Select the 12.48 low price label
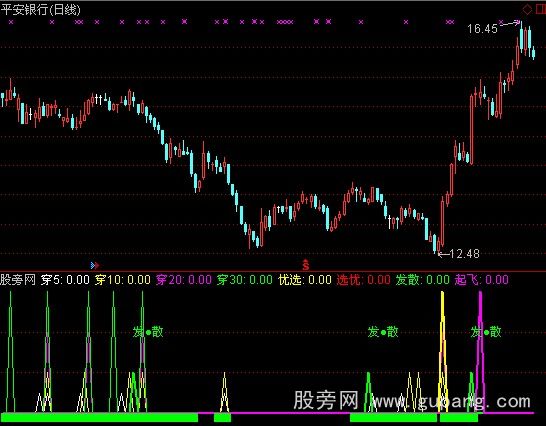This screenshot has height=426, width=546. coord(465,254)
